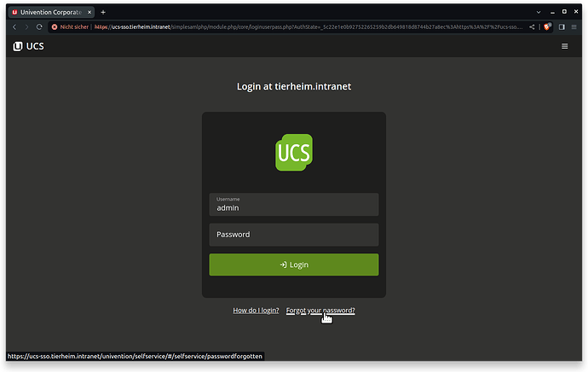Click the browser forward arrow
This screenshot has height=372, width=588.
[26, 27]
